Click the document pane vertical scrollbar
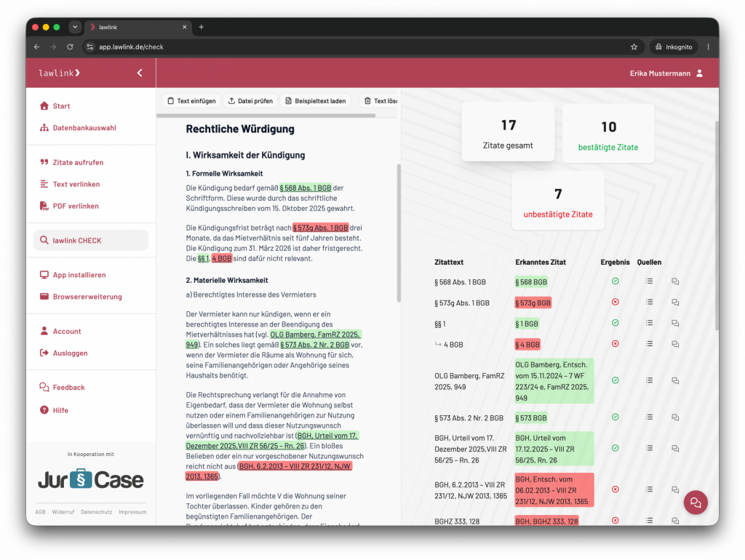 [x=399, y=233]
